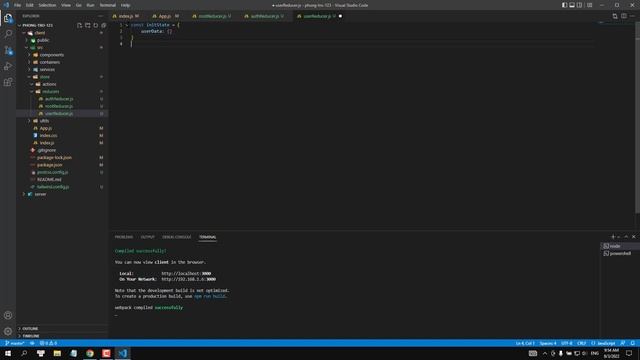Maximize the terminal panel size
640x360 pixels.
tap(626, 237)
